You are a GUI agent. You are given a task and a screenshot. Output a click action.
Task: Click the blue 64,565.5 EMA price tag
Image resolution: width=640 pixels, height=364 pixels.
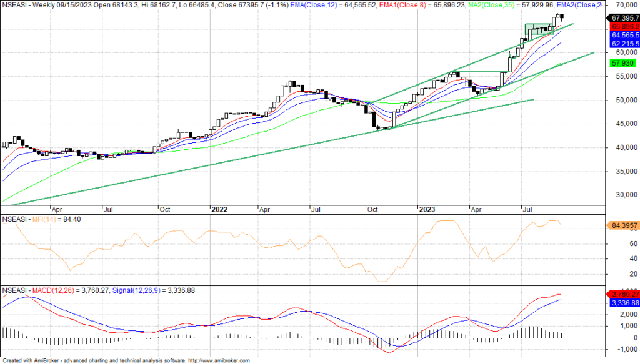622,36
